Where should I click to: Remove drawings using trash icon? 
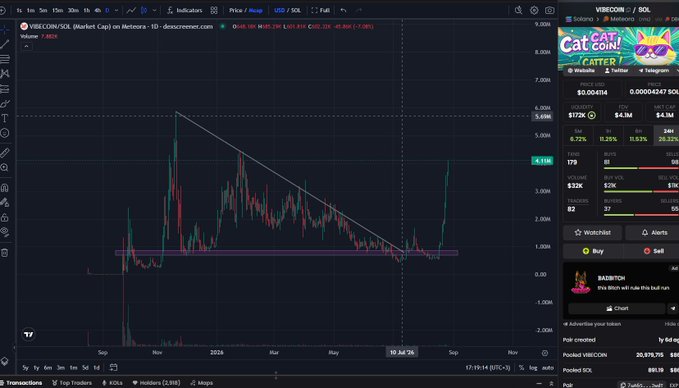[5, 252]
